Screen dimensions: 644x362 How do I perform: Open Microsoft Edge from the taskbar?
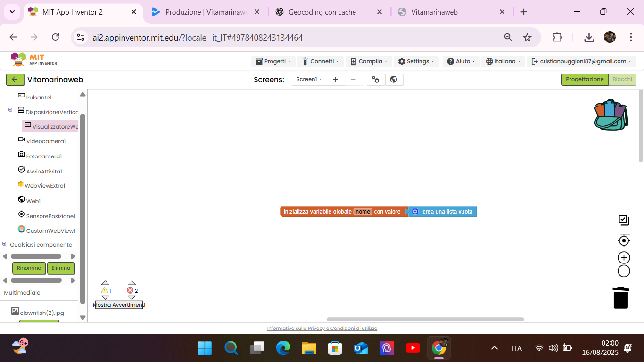coord(283,348)
